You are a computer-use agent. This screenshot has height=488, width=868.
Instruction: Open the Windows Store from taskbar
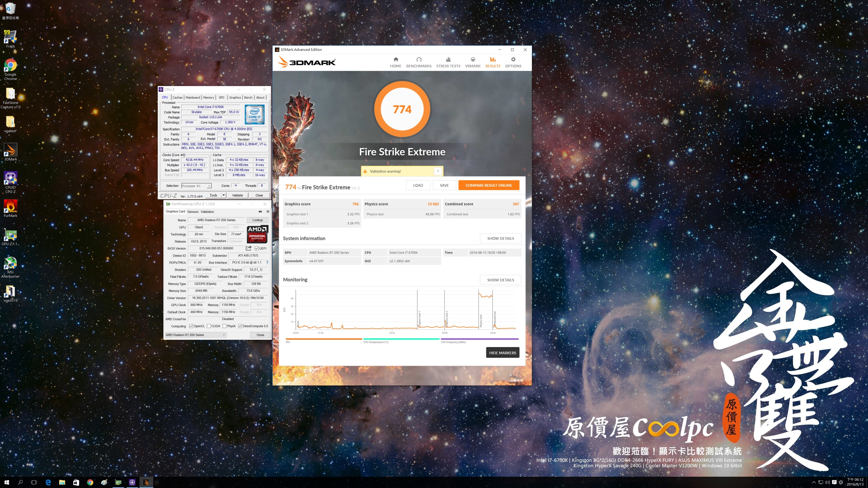click(76, 482)
